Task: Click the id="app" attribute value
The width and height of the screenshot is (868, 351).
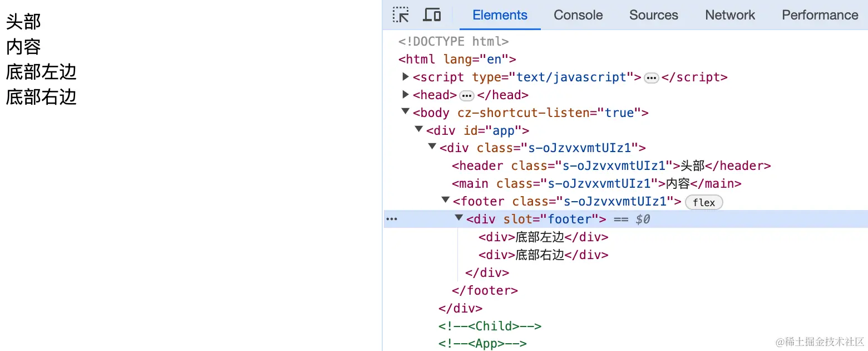Action: coord(504,130)
